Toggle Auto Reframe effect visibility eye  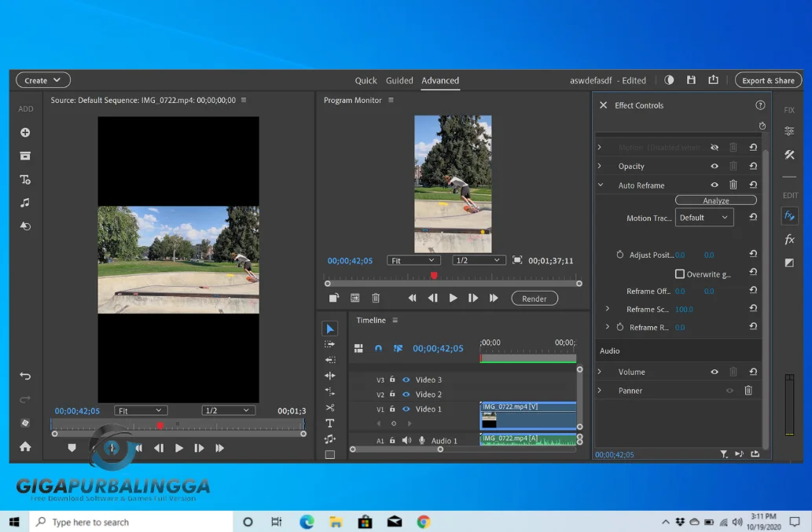pyautogui.click(x=714, y=185)
